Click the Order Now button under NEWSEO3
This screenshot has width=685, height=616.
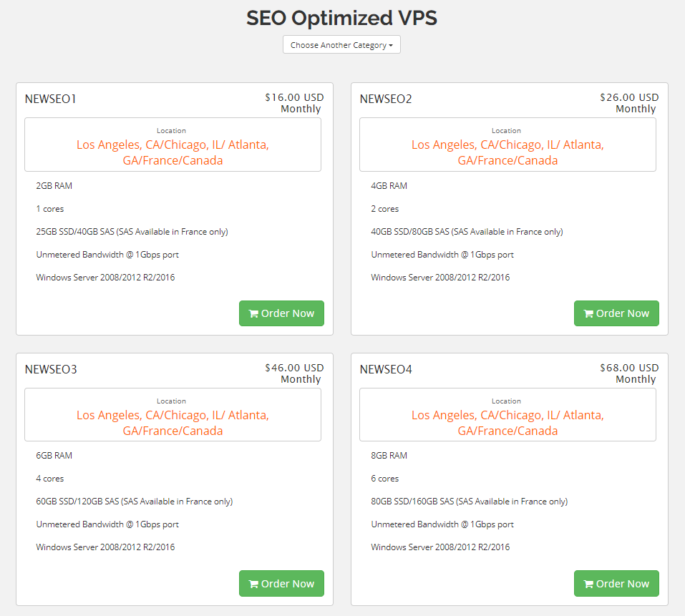(x=281, y=583)
